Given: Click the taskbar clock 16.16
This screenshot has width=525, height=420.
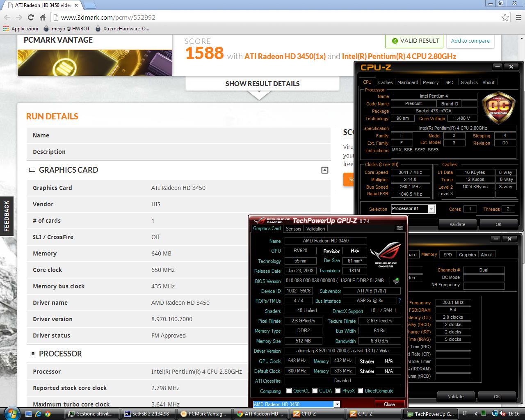Looking at the screenshot, I should click(514, 414).
